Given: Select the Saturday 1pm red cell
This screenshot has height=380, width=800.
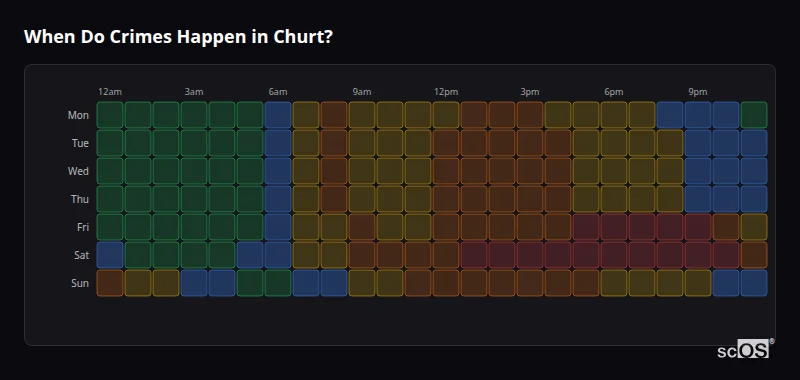Looking at the screenshot, I should 474,255.
